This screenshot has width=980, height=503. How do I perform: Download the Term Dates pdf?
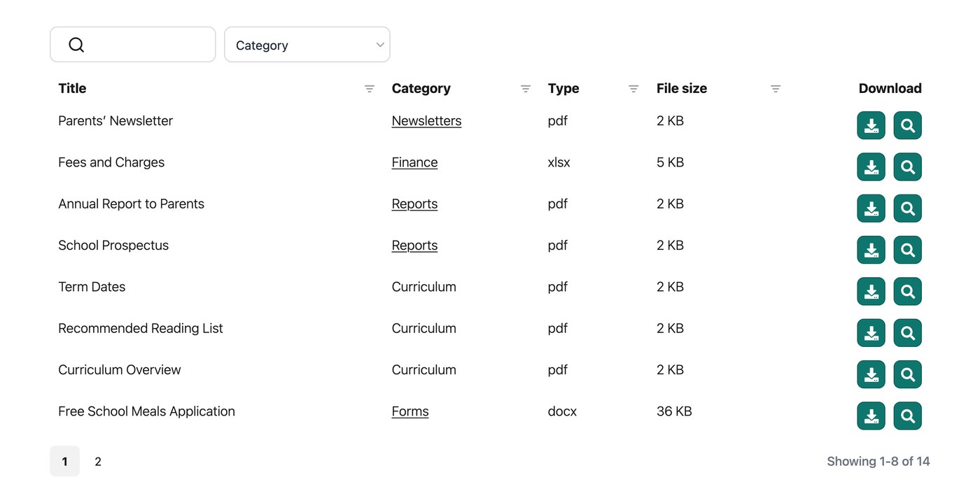pos(871,292)
